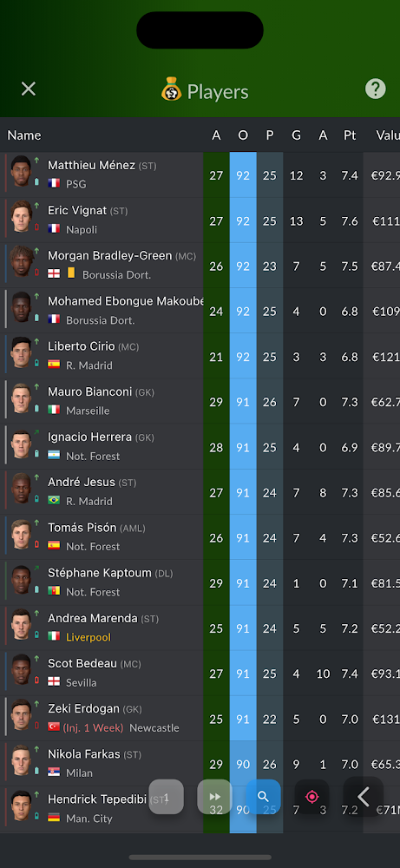Tap the money bag Players icon
400x868 pixels.
point(172,89)
